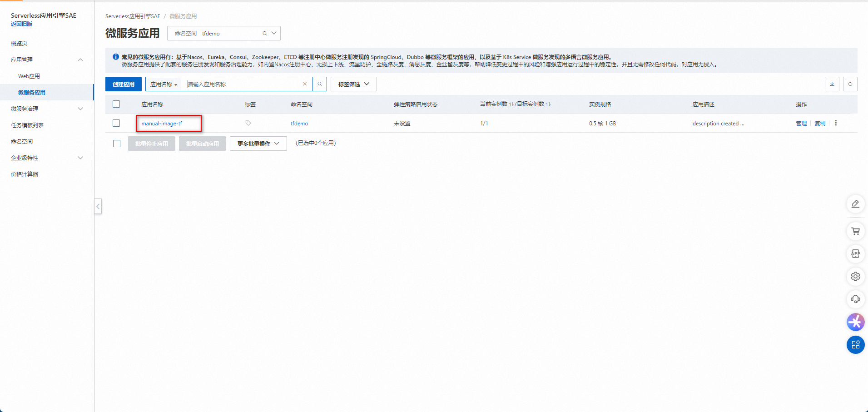Open more actions menu for manual-image-tf

tap(836, 123)
